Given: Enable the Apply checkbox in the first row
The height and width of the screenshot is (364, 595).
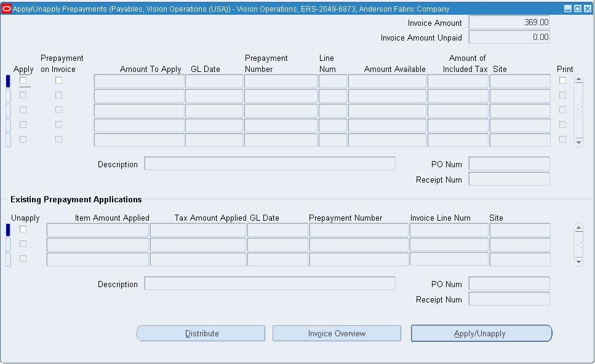Looking at the screenshot, I should point(23,80).
